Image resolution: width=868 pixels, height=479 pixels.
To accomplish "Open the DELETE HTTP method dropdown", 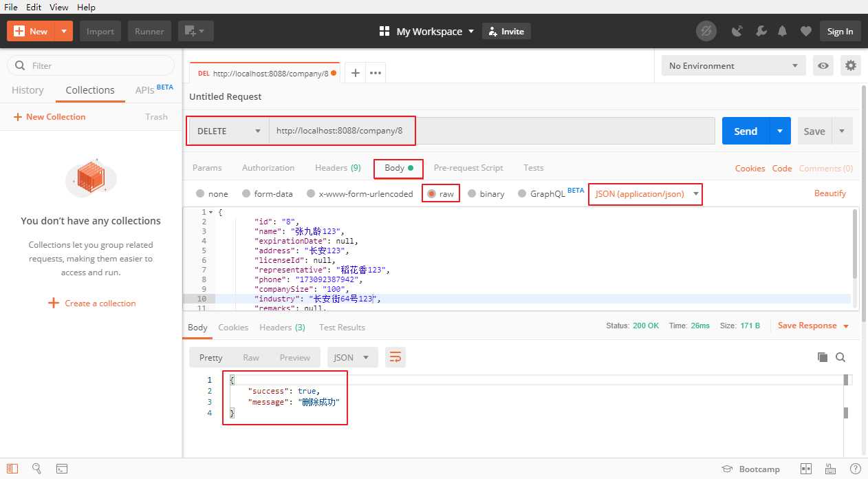I will [x=229, y=131].
